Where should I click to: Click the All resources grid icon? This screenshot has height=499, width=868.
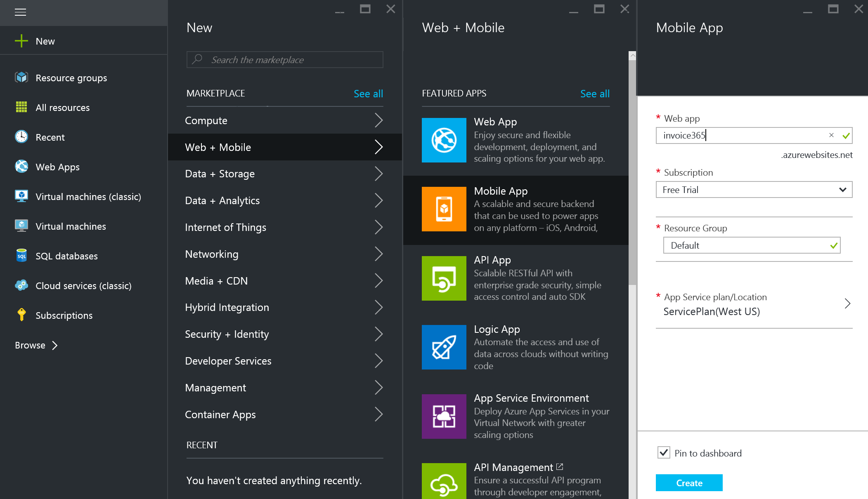(21, 107)
